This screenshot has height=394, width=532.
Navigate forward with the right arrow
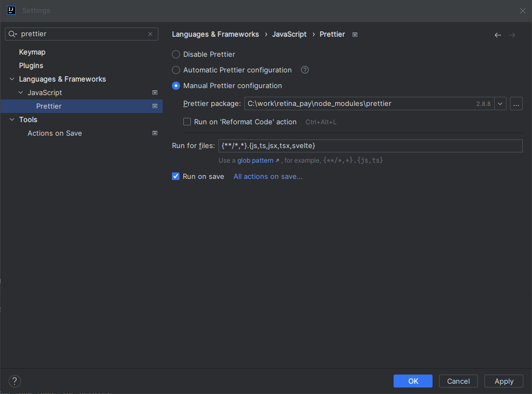[512, 35]
